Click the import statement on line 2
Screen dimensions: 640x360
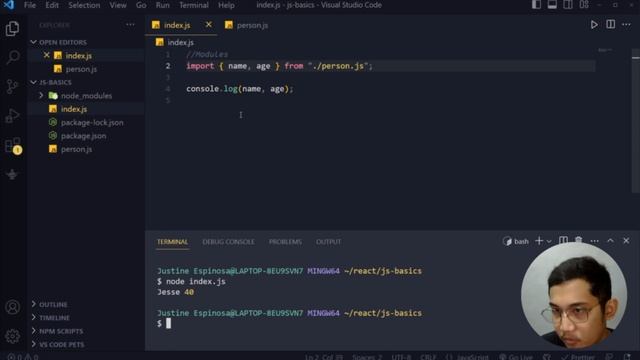(279, 66)
